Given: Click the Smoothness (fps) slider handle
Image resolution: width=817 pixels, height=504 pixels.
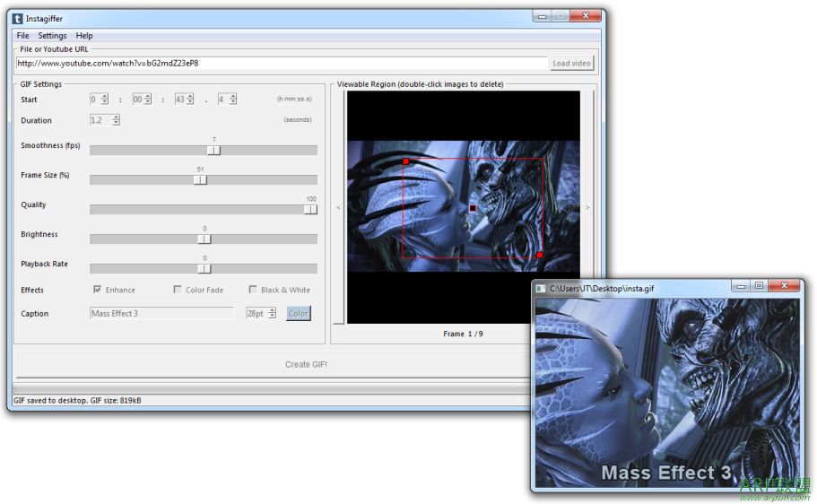Looking at the screenshot, I should click(213, 150).
